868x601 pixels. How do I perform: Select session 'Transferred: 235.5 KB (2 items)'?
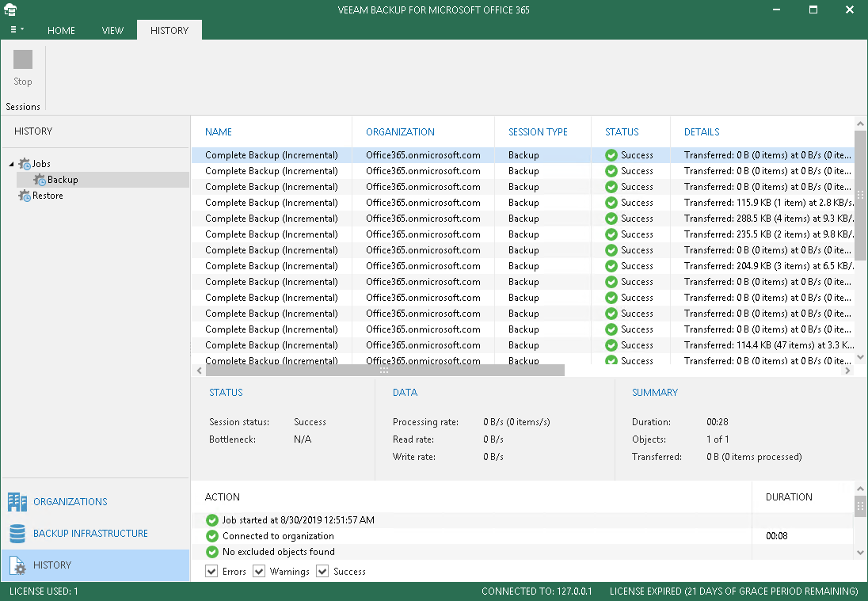coord(523,234)
